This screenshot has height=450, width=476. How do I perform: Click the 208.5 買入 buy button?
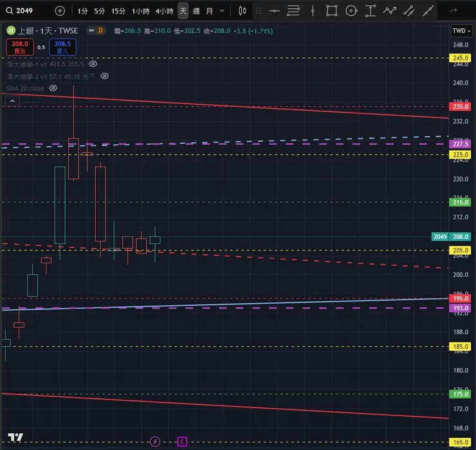coord(62,47)
